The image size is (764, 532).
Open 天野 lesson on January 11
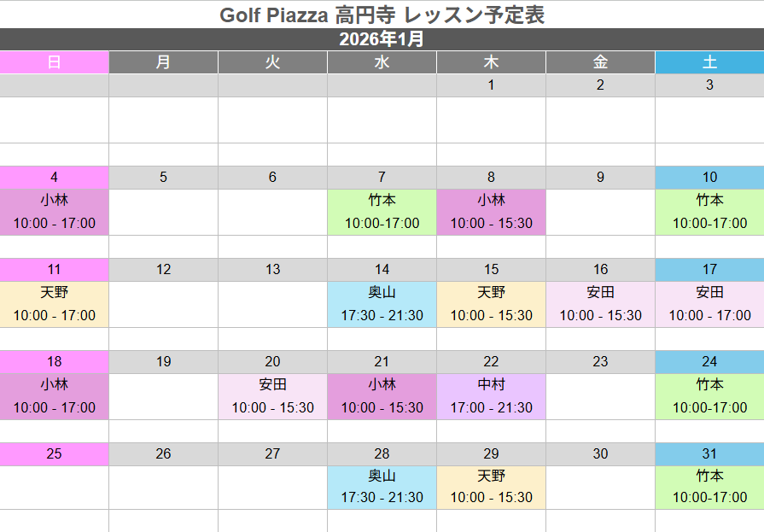point(54,304)
